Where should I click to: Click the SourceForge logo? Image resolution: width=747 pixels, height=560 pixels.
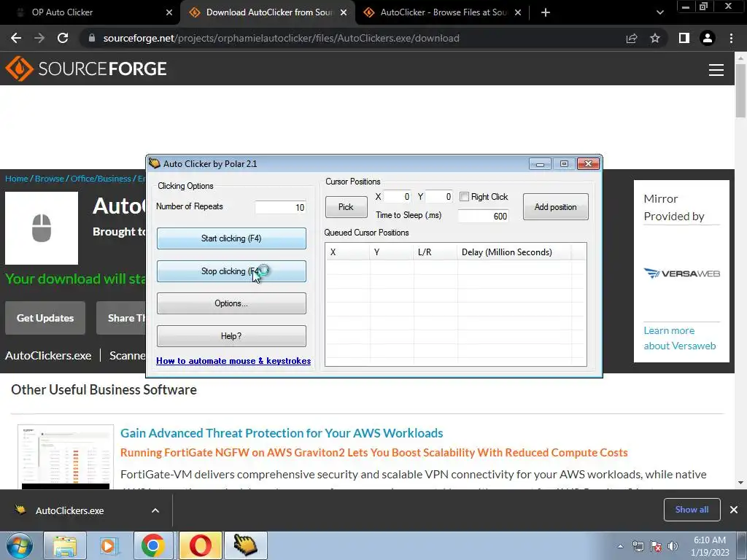tap(86, 69)
